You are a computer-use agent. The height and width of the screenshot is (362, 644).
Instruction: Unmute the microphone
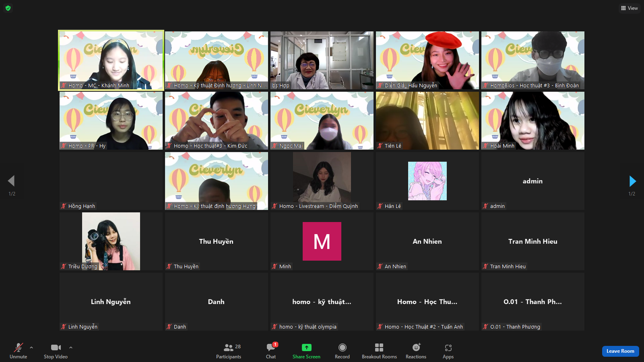18,351
